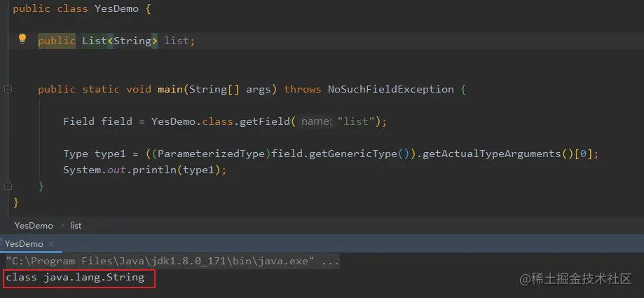Screen dimensions: 644x298
Task: Click the console output line class java.lang.String
Action: tap(75, 278)
